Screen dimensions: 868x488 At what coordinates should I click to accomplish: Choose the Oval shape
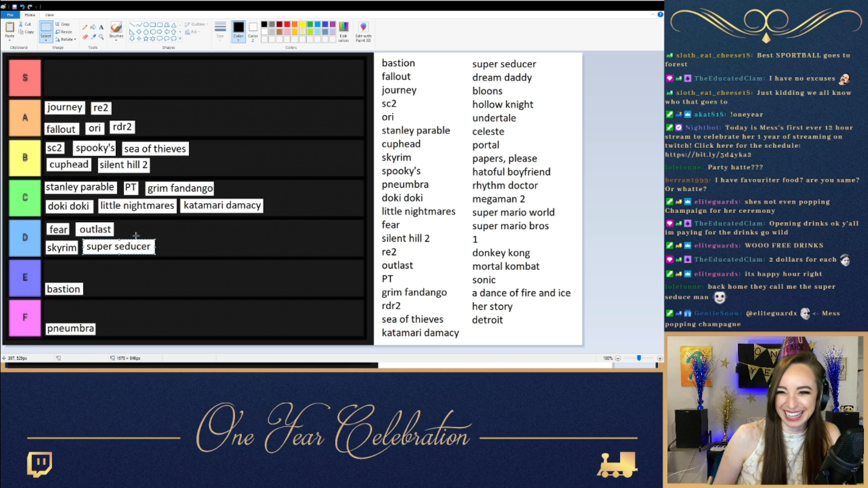(x=146, y=25)
